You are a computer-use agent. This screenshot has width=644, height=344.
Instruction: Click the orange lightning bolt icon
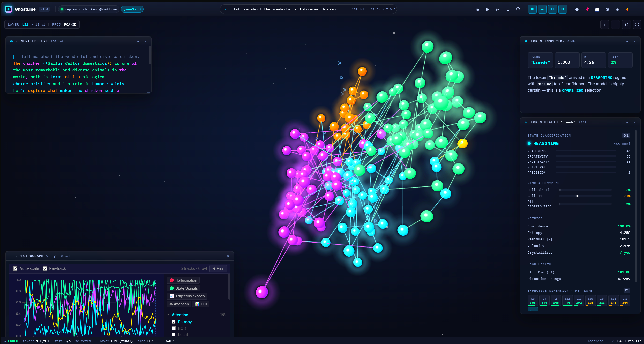point(627,9)
